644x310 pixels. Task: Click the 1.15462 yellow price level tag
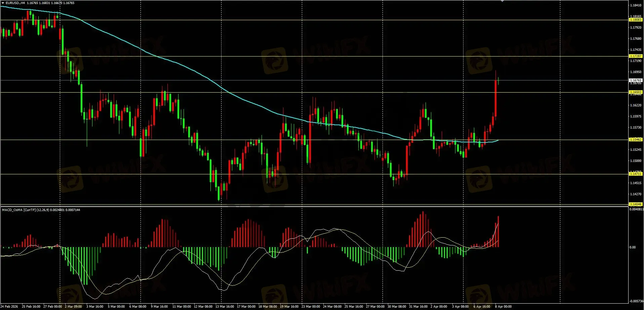pos(636,139)
